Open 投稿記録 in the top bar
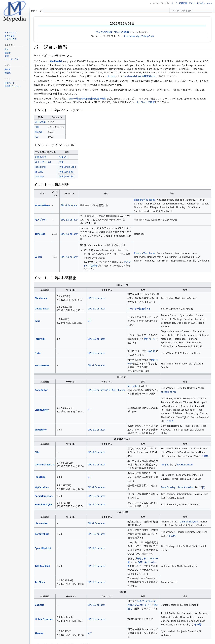215x644 pixels. tap(183, 3)
